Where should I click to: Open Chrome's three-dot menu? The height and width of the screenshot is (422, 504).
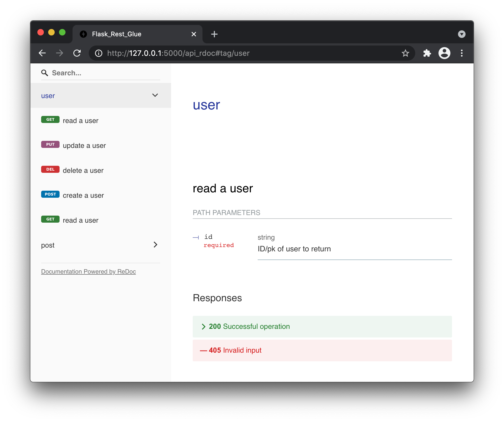click(x=462, y=53)
